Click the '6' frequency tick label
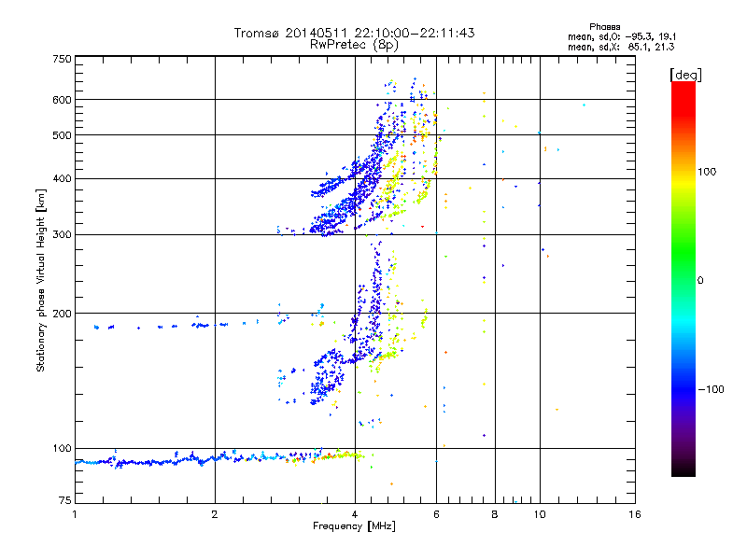This screenshot has height=560, width=747. (x=436, y=514)
